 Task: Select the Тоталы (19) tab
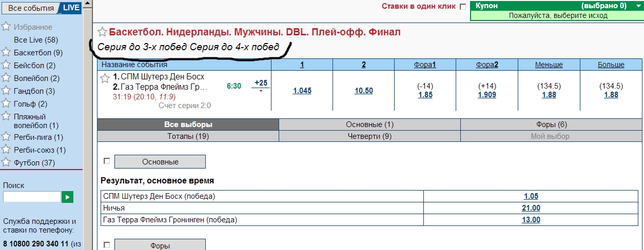click(x=188, y=136)
